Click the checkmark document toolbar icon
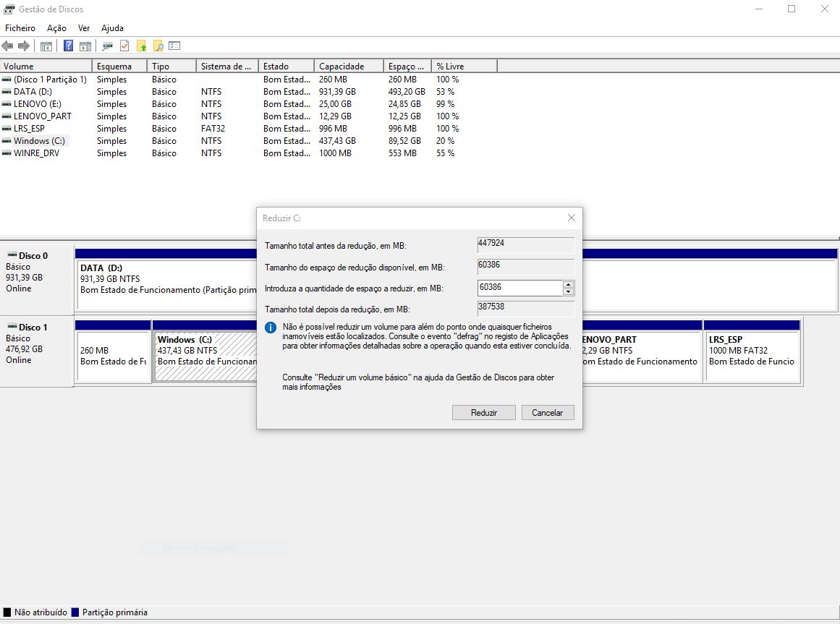840x624 pixels. pos(124,46)
